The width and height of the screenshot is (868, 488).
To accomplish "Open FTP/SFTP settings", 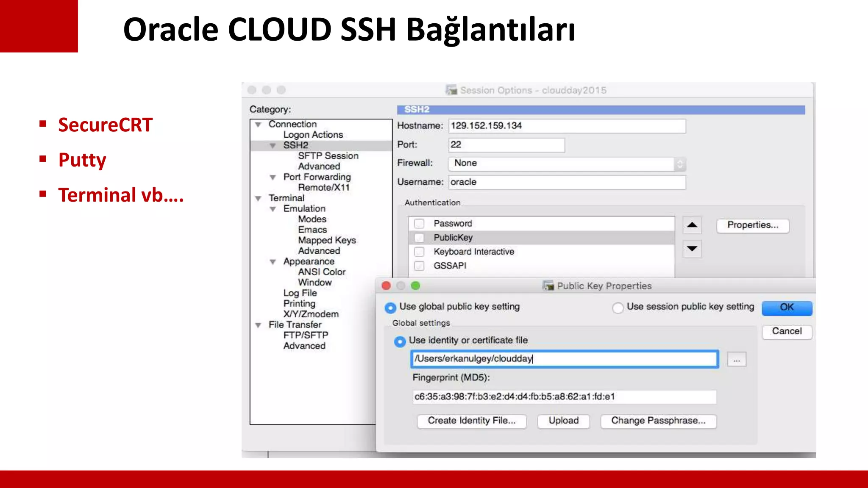I will pyautogui.click(x=306, y=335).
